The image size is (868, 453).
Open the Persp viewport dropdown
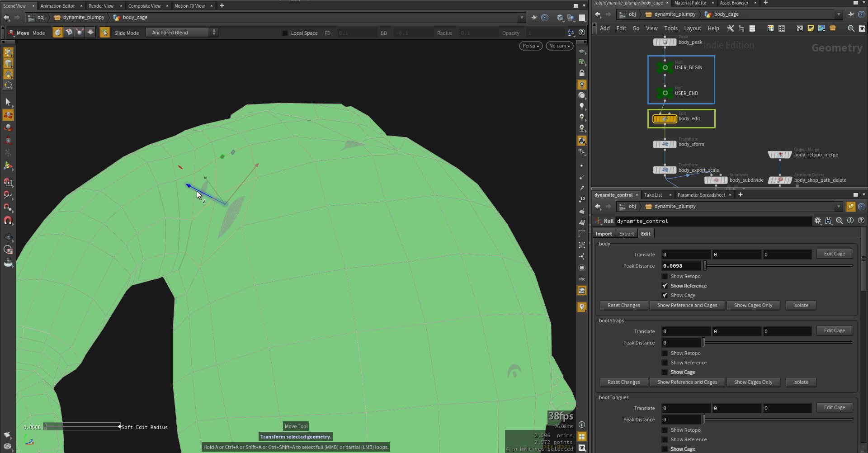pos(530,46)
